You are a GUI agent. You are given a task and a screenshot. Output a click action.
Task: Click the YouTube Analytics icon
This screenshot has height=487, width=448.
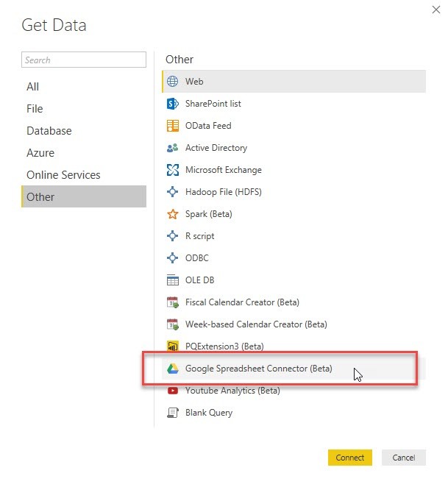(x=172, y=391)
